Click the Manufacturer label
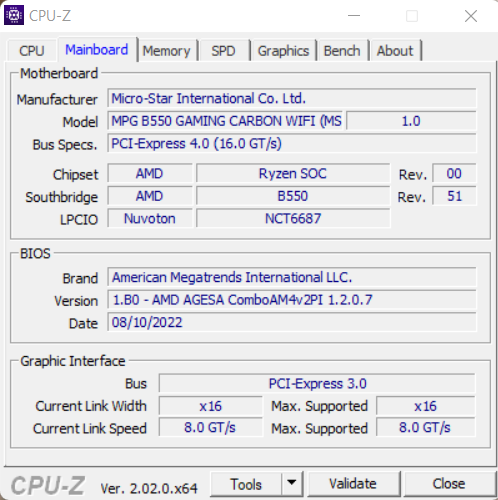This screenshot has height=500, width=498. (x=57, y=99)
